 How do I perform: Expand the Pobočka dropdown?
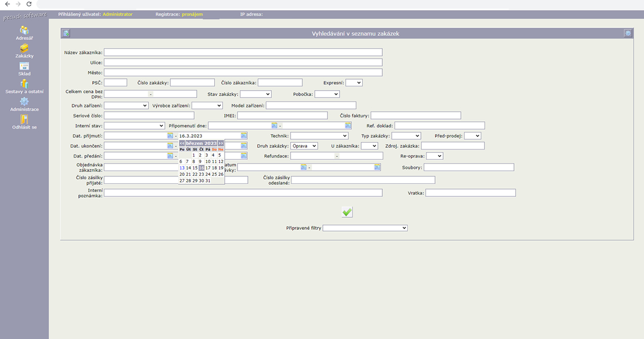pyautogui.click(x=327, y=94)
